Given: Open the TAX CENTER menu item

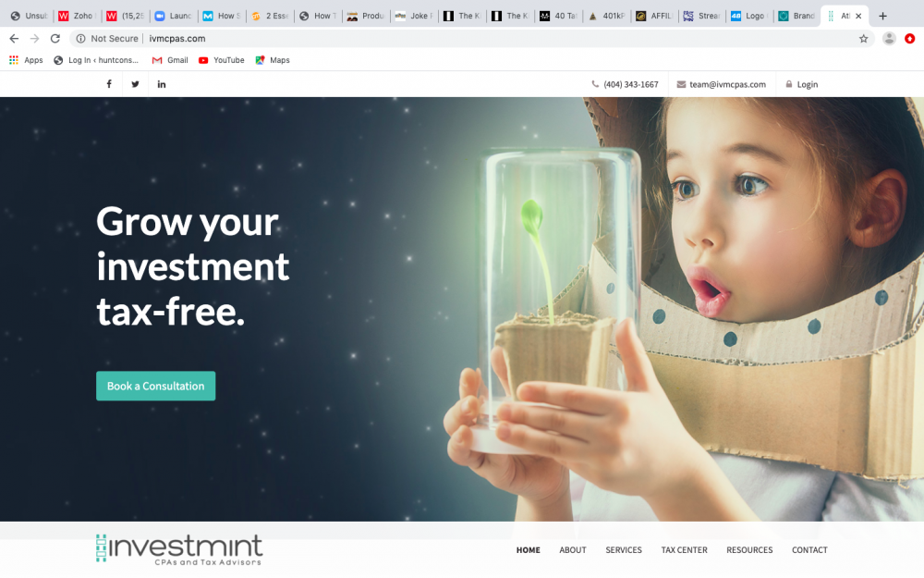Looking at the screenshot, I should [x=684, y=549].
